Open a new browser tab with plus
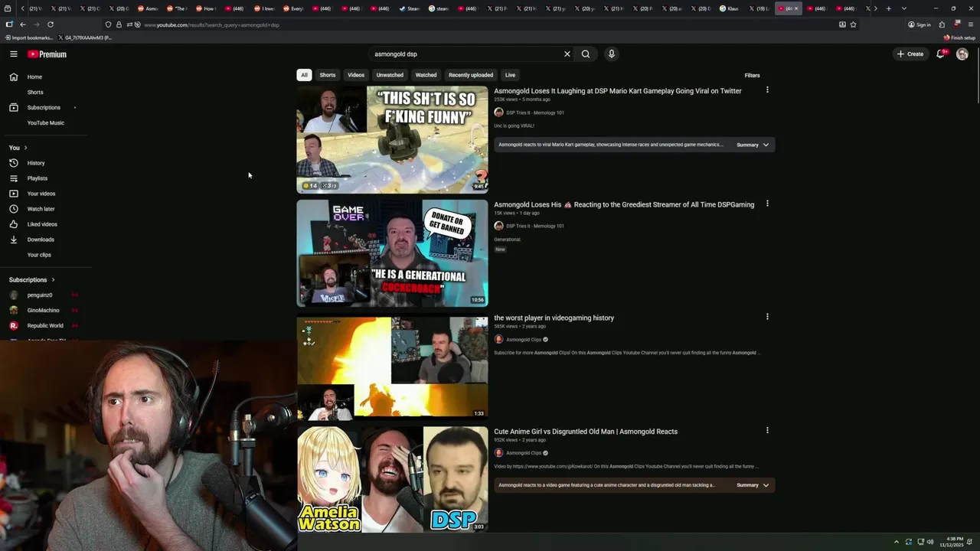 point(889,8)
